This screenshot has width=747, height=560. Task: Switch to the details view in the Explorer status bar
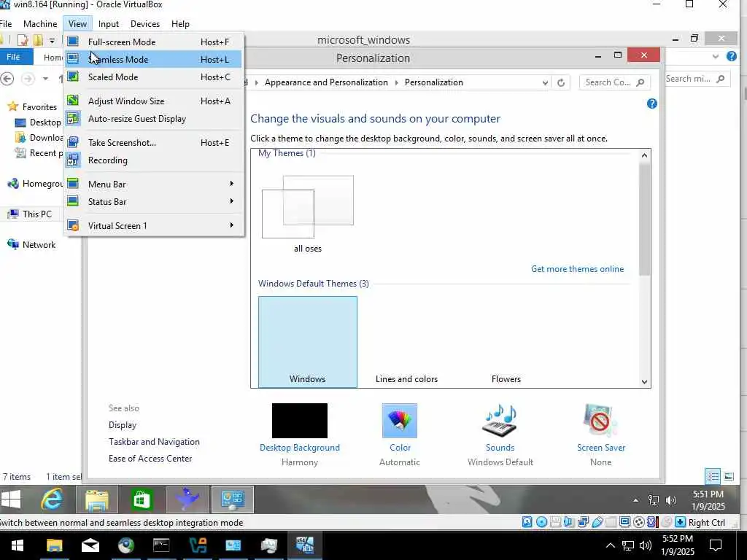(x=713, y=476)
